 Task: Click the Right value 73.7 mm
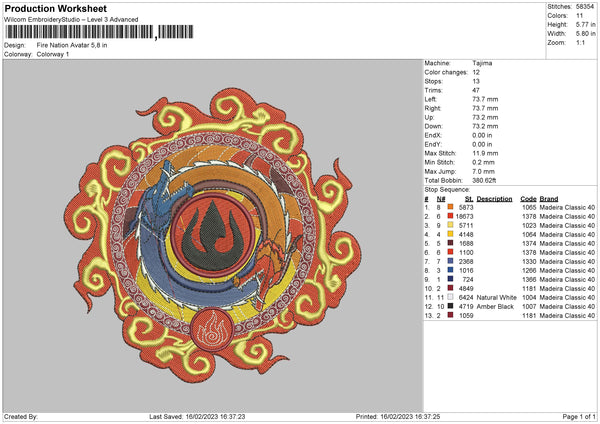click(485, 108)
